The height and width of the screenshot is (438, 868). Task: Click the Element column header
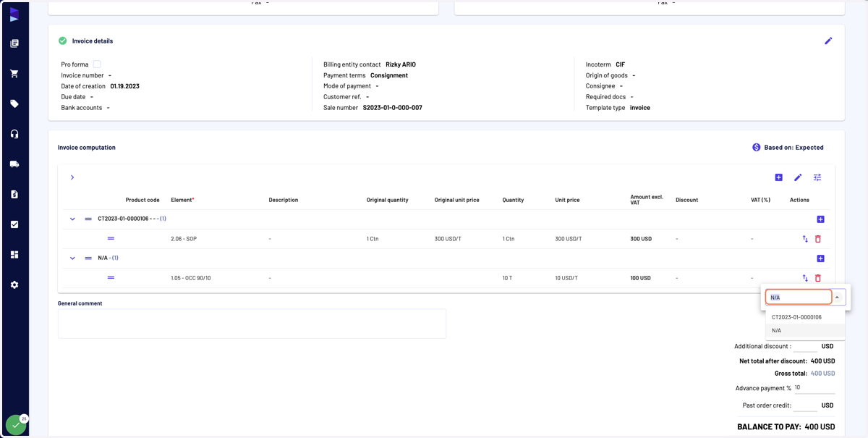[x=182, y=200]
